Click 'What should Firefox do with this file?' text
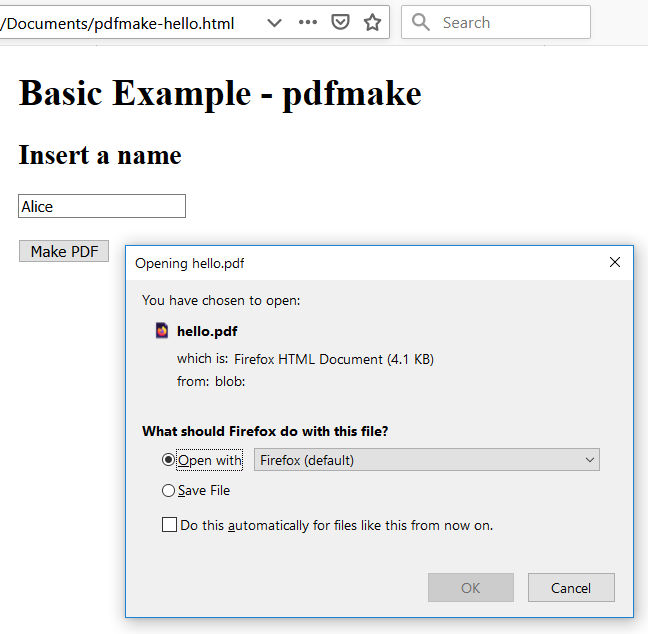This screenshot has width=648, height=634. [x=265, y=431]
